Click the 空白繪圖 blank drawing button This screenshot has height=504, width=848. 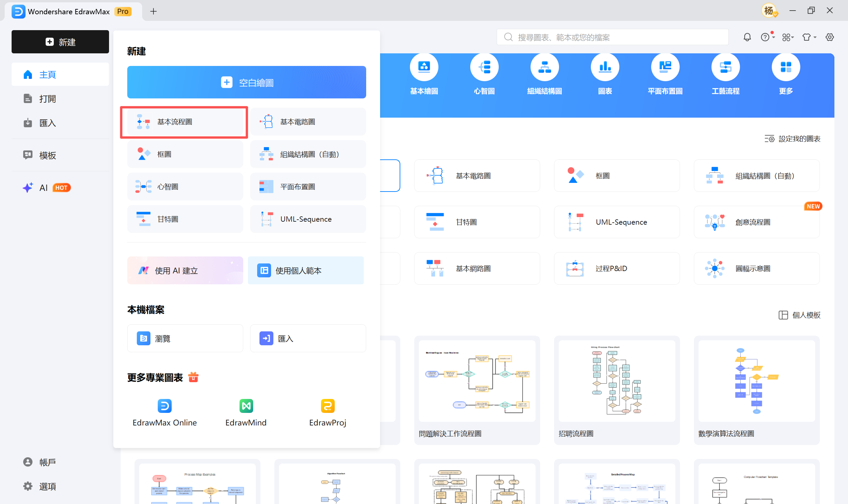(x=247, y=82)
